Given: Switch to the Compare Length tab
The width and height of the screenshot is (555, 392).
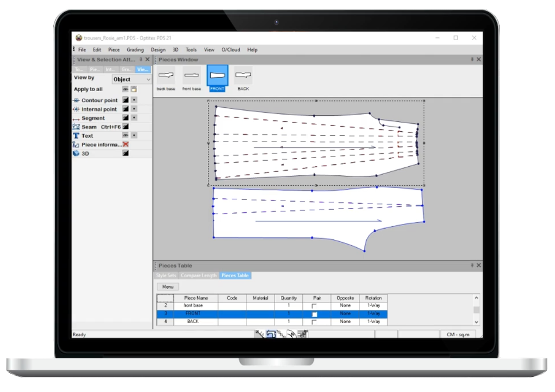Looking at the screenshot, I should tap(198, 275).
